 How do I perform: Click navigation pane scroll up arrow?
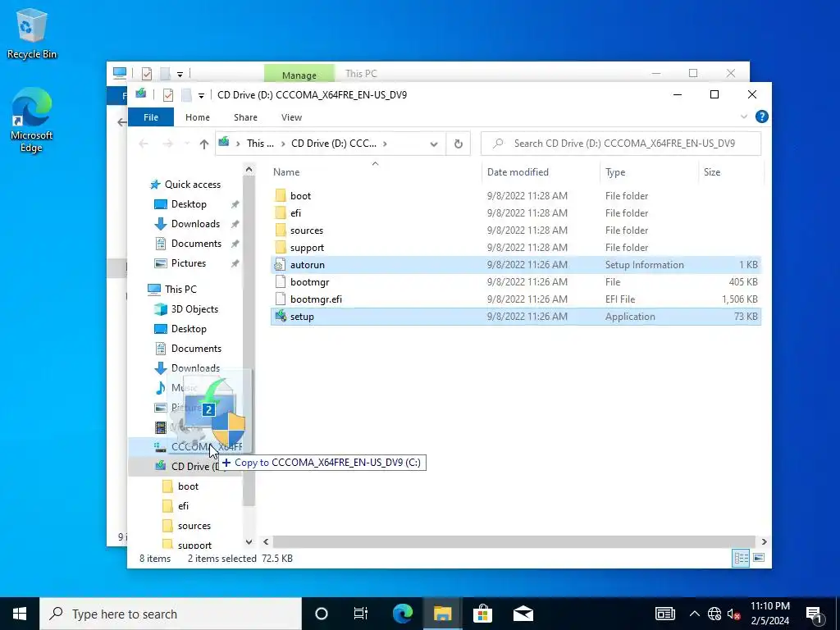[249, 170]
